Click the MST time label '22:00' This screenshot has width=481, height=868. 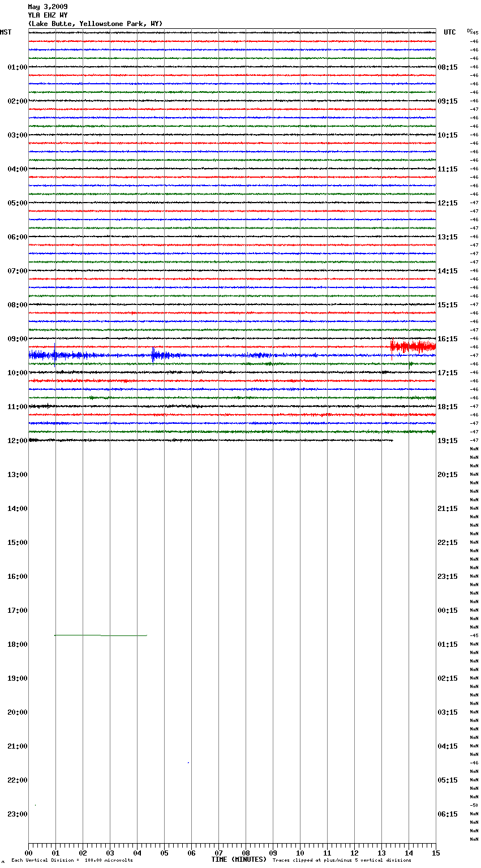pyautogui.click(x=18, y=780)
